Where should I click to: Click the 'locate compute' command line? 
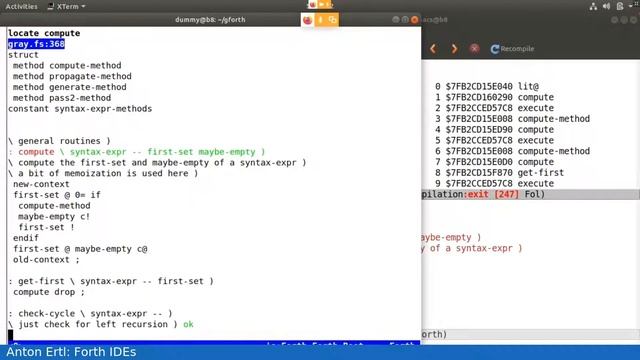(44, 33)
